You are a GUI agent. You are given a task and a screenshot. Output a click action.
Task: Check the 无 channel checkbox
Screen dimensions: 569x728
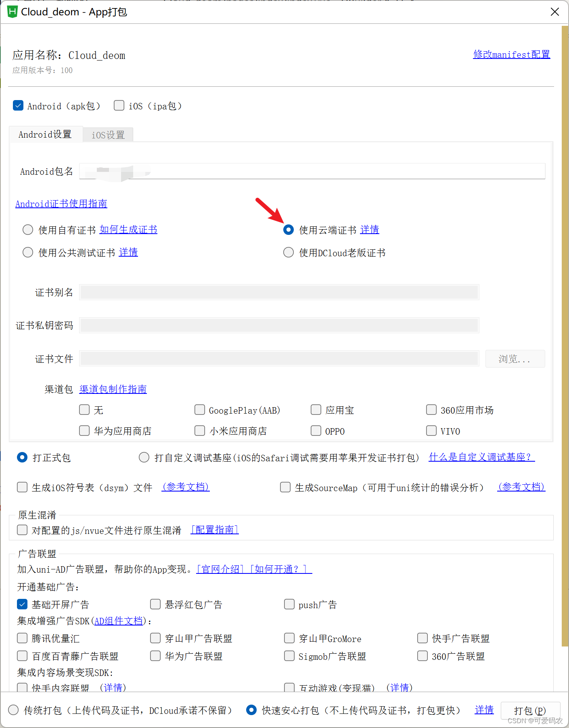pyautogui.click(x=84, y=410)
